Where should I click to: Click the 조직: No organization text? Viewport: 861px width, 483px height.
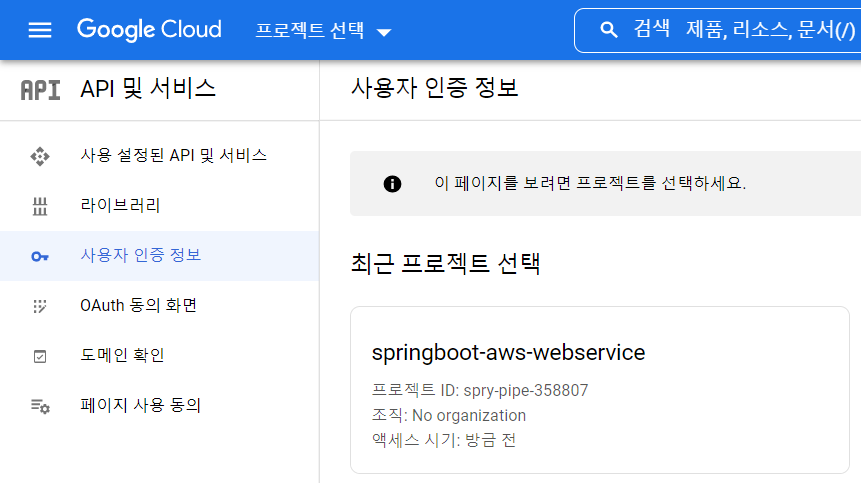point(449,415)
